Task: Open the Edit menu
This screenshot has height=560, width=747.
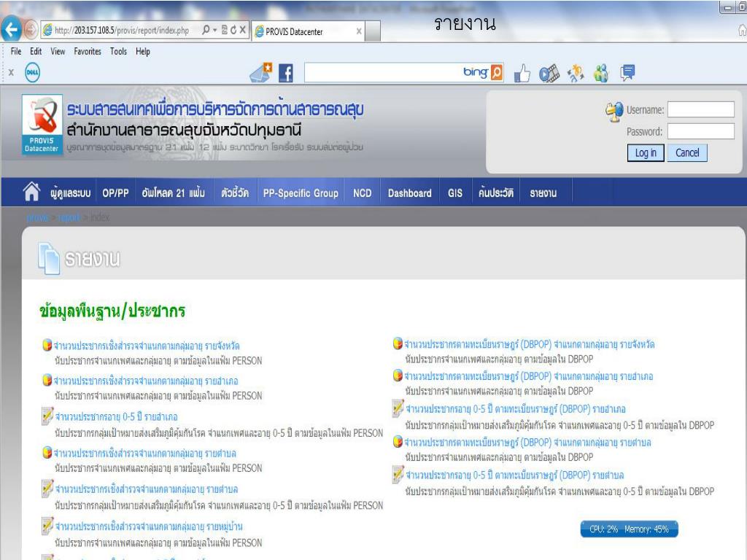Action: (x=36, y=52)
